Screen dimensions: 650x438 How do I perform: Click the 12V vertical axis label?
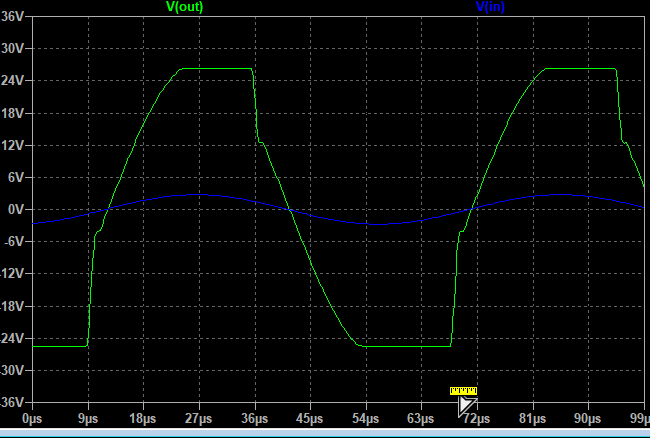tap(12, 145)
